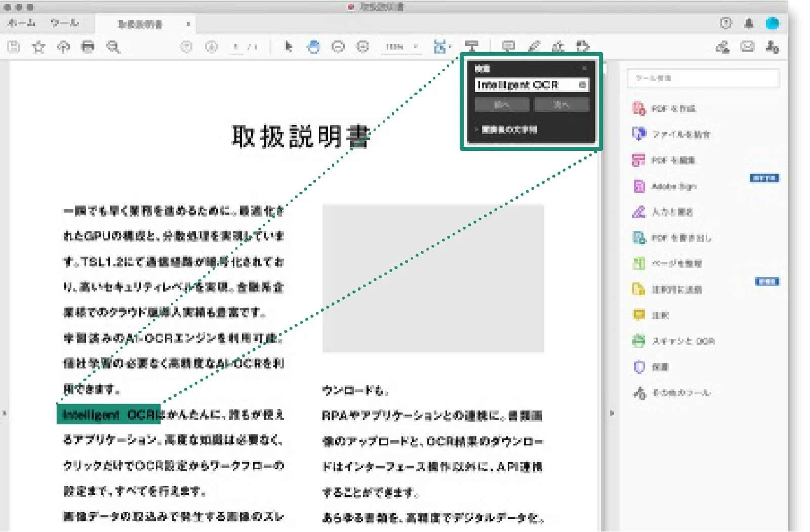The image size is (810, 532).
Task: Click the Share link icon at top right
Action: tap(722, 47)
